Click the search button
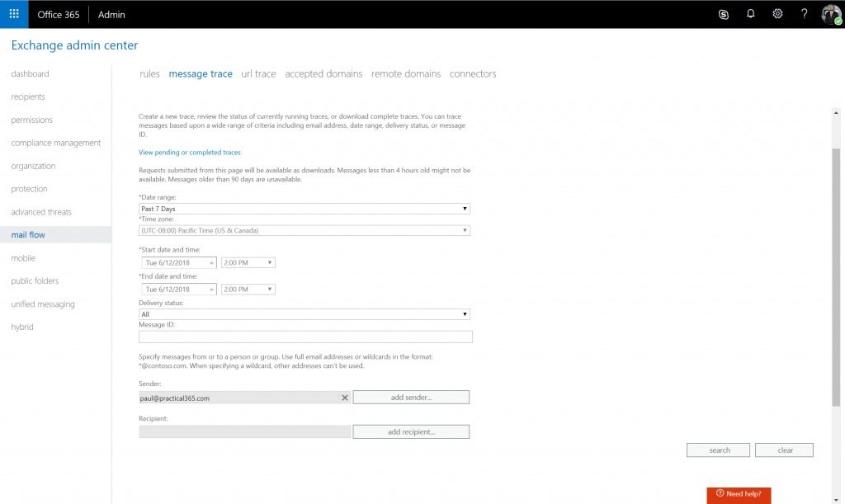This screenshot has height=504, width=845. 718,450
